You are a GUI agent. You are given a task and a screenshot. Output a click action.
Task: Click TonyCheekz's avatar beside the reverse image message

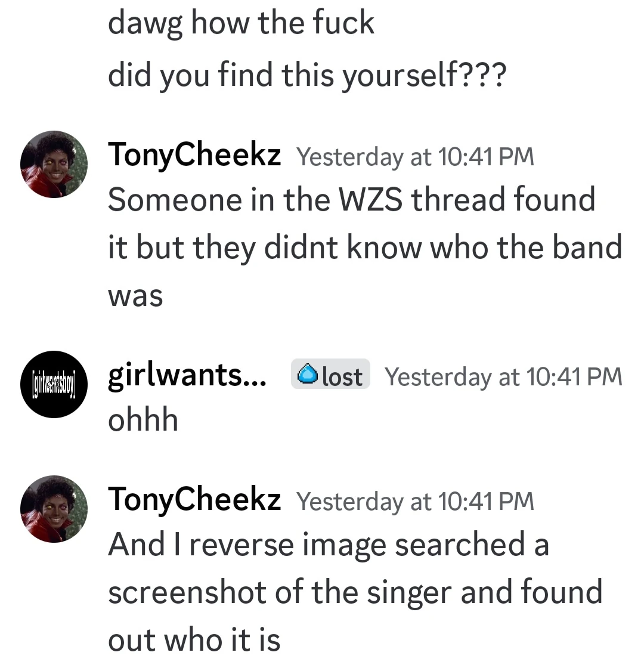54,509
